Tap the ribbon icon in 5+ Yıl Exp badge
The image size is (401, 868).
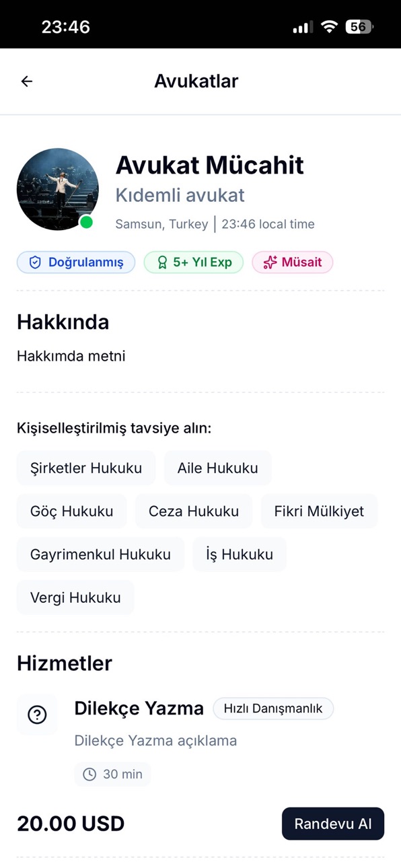[161, 262]
